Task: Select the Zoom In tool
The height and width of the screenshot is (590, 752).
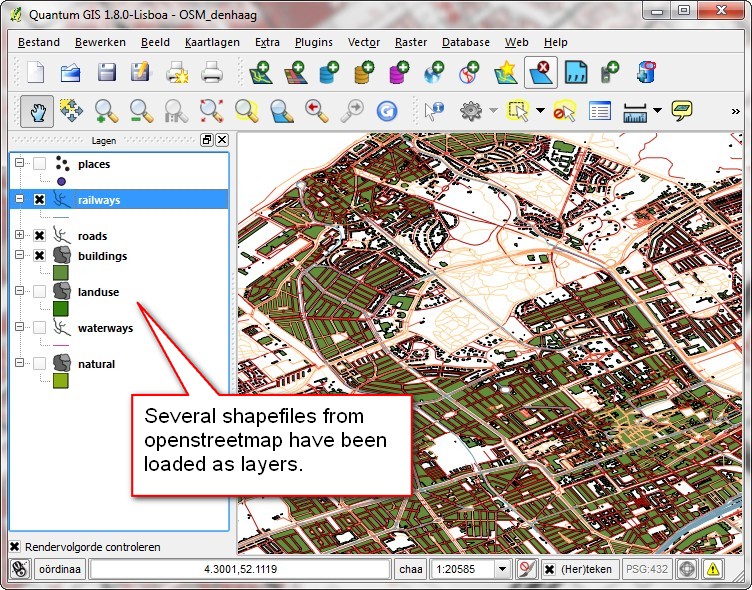Action: (x=106, y=111)
